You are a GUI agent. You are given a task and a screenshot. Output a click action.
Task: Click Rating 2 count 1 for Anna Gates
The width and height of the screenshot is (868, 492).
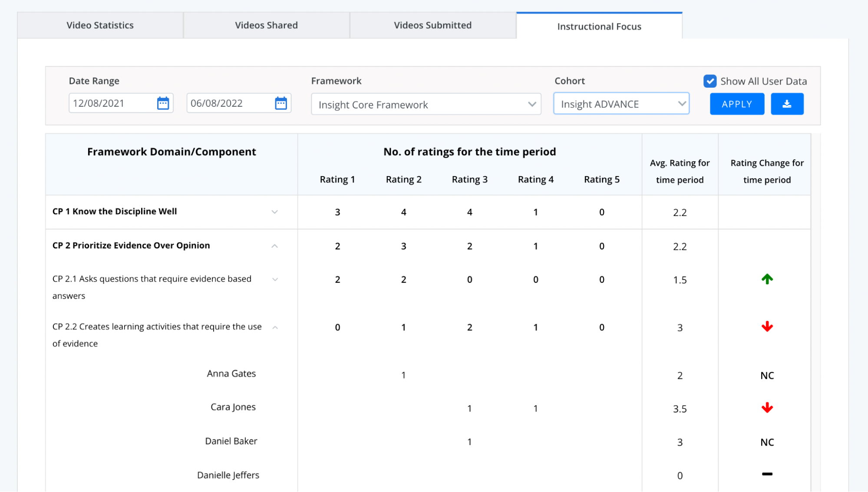403,375
